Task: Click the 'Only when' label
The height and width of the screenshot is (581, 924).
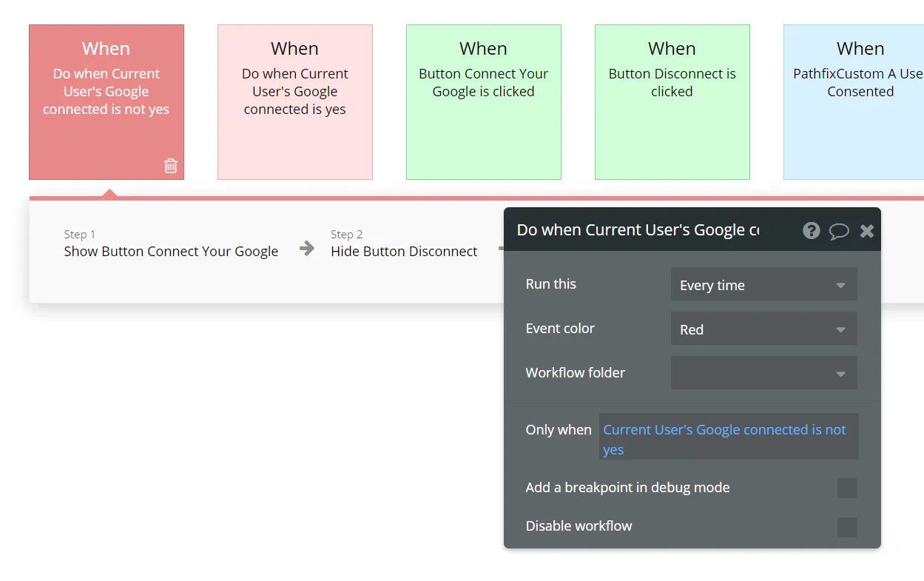Action: [x=559, y=430]
